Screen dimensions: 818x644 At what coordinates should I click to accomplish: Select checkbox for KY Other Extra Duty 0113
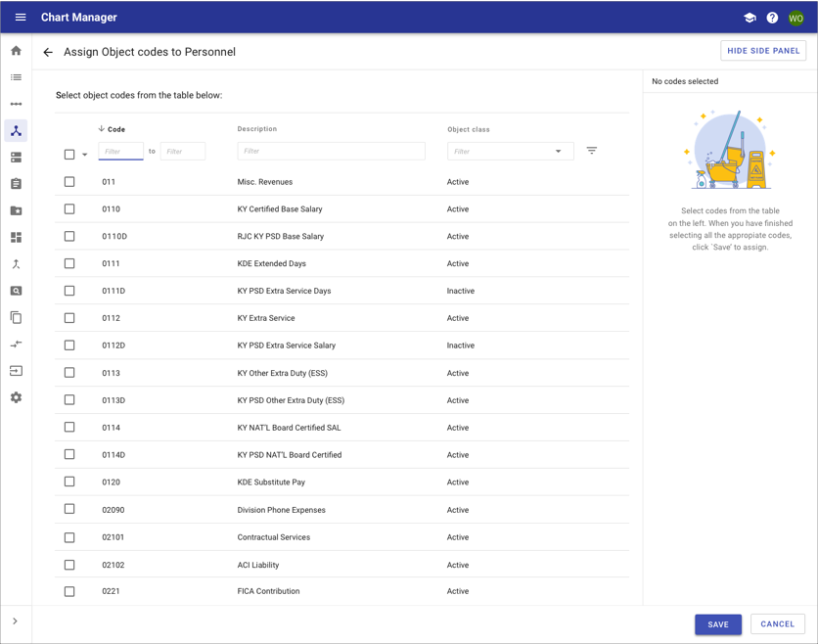pos(69,373)
